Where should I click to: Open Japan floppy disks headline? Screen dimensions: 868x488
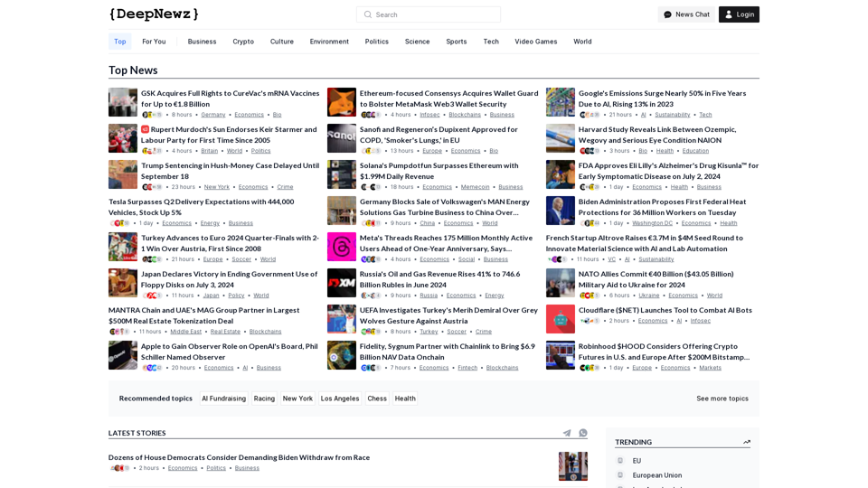point(229,279)
